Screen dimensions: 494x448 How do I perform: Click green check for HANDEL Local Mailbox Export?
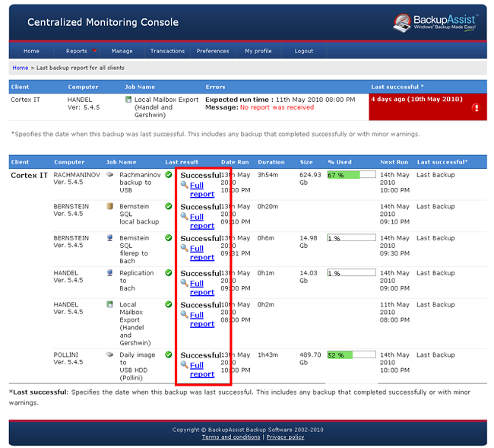click(169, 304)
